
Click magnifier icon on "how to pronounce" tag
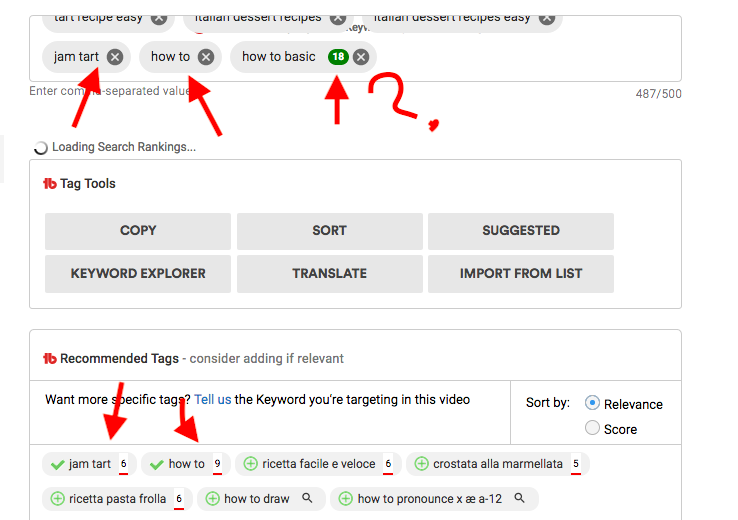pos(520,498)
